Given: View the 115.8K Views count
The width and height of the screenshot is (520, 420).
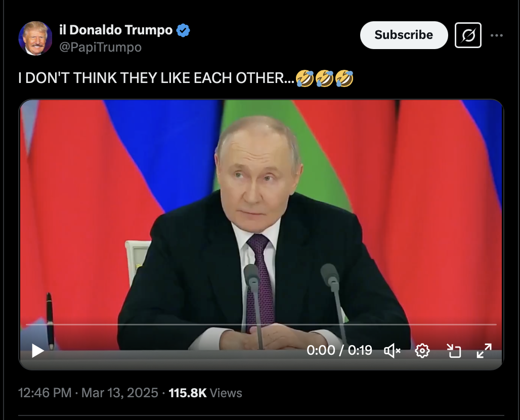Looking at the screenshot, I should point(205,393).
